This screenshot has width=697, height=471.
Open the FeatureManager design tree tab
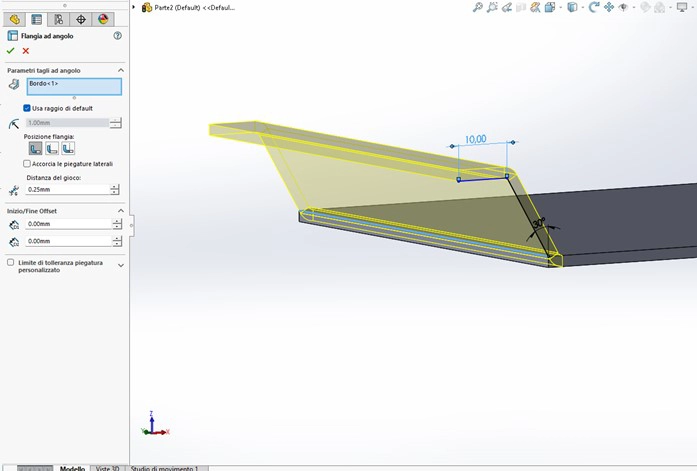[15, 19]
